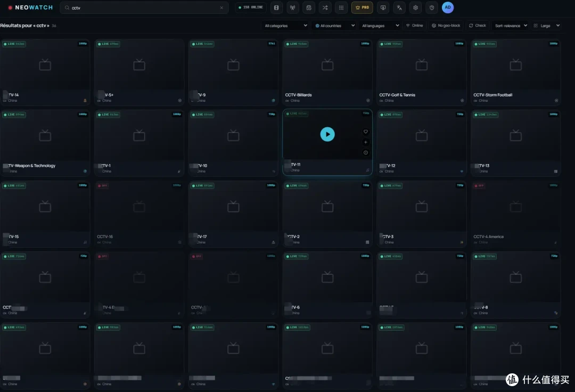Click the Résultats pour « cctv » heading
Image resolution: width=575 pixels, height=392 pixels.
[x=24, y=26]
